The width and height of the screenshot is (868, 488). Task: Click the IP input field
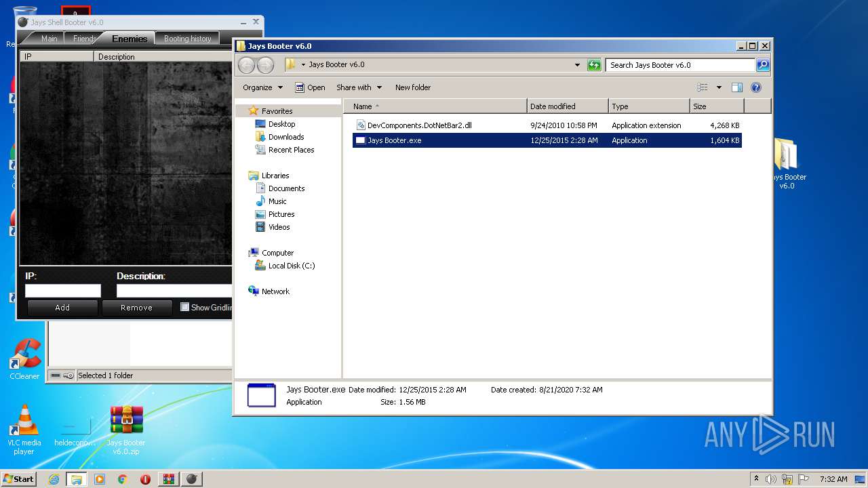63,291
